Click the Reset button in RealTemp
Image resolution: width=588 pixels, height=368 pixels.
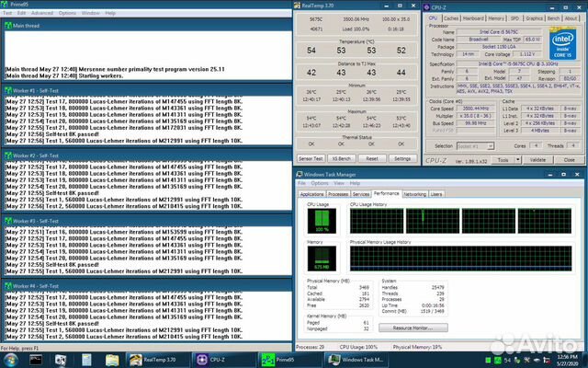(x=372, y=158)
